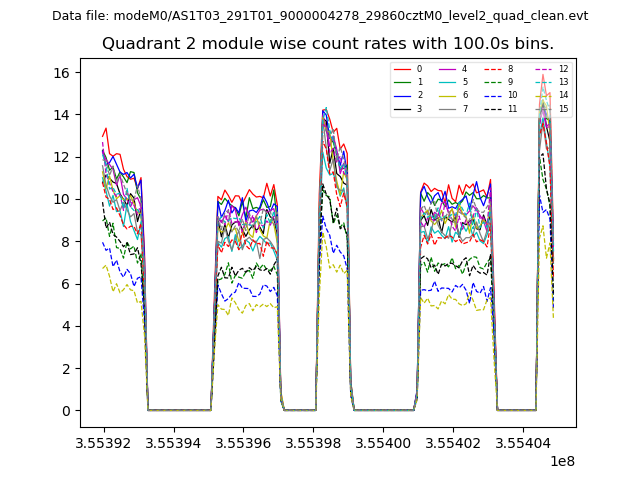
Task: Pick the black solid line legend marker for module 3
Action: [404, 109]
